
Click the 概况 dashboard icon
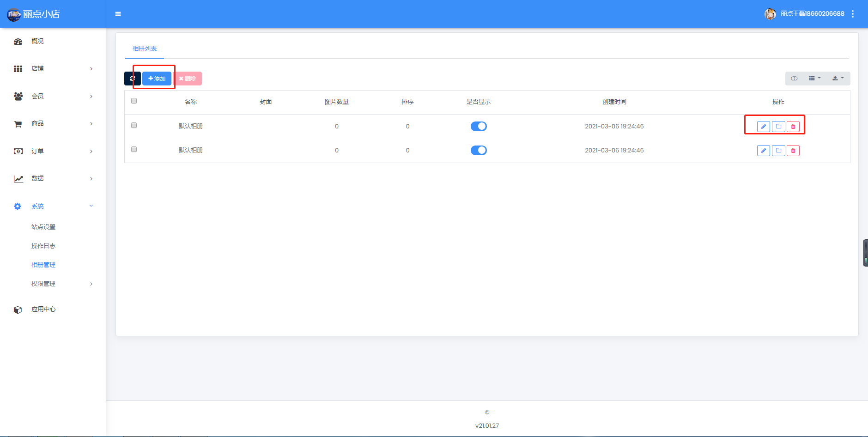pyautogui.click(x=18, y=42)
